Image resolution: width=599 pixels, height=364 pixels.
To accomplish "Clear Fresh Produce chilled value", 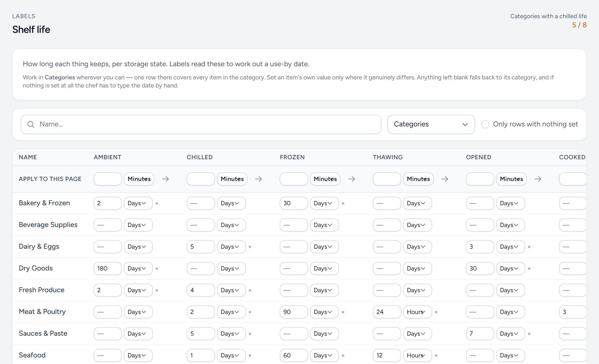I will pos(250,290).
